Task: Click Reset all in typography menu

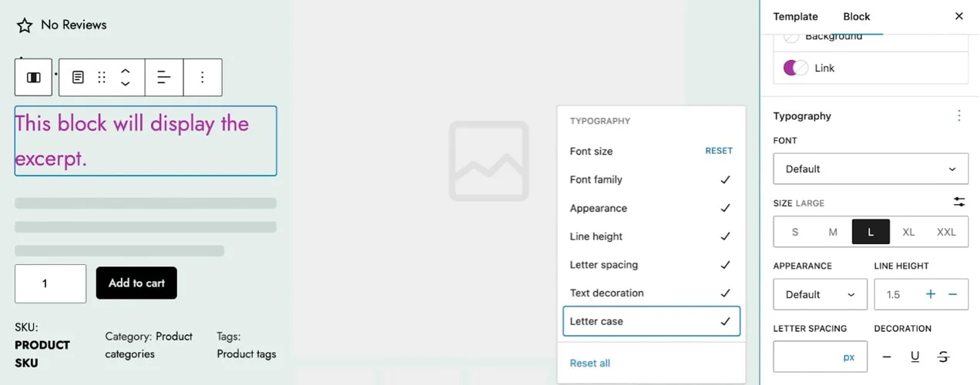Action: point(590,363)
